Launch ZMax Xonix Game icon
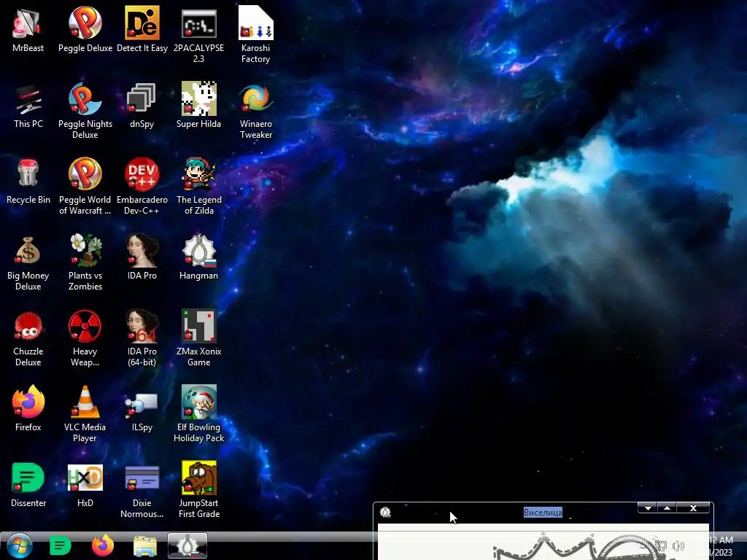The image size is (747, 560). pos(198,338)
